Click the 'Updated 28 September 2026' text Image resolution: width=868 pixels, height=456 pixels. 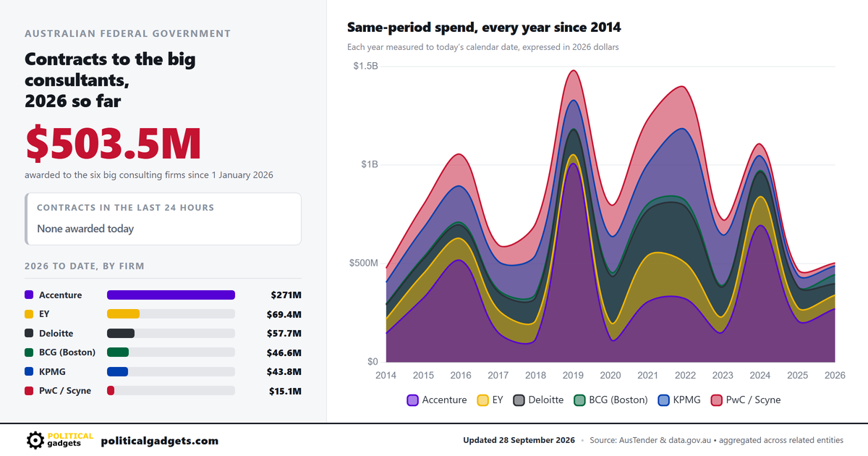point(519,440)
